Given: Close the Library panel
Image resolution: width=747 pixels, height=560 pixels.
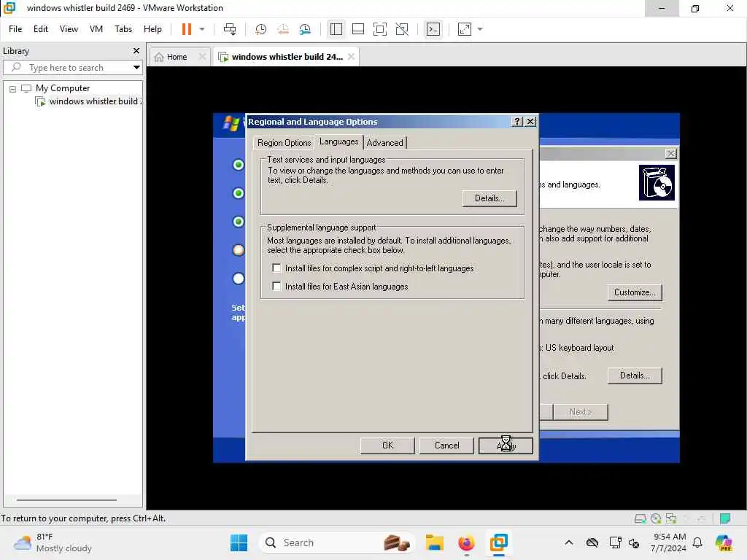Looking at the screenshot, I should [x=136, y=50].
